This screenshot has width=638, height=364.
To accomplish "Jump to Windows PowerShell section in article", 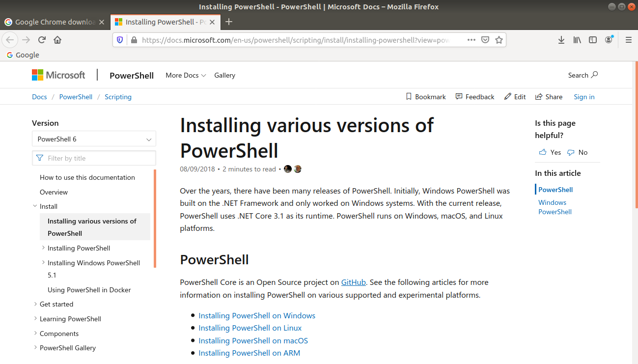I will (555, 207).
